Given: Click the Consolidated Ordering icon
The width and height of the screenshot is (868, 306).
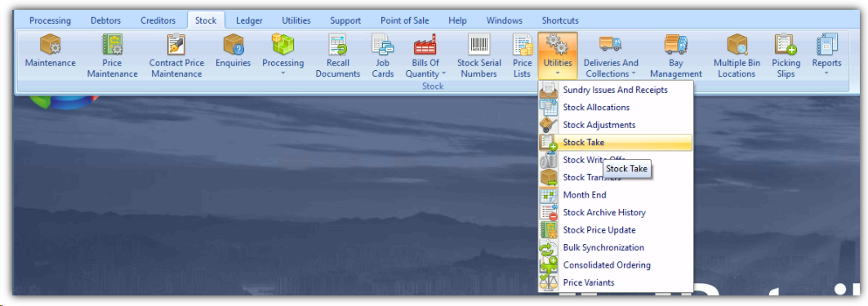Looking at the screenshot, I should point(549,265).
